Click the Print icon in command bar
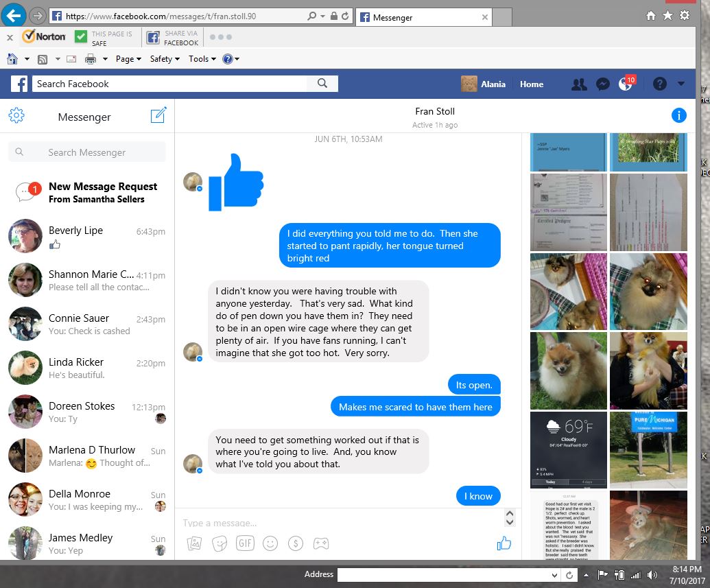The width and height of the screenshot is (710, 588). click(91, 59)
